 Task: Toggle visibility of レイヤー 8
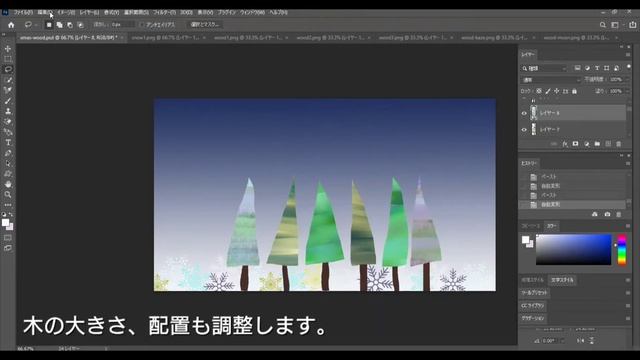pos(524,113)
